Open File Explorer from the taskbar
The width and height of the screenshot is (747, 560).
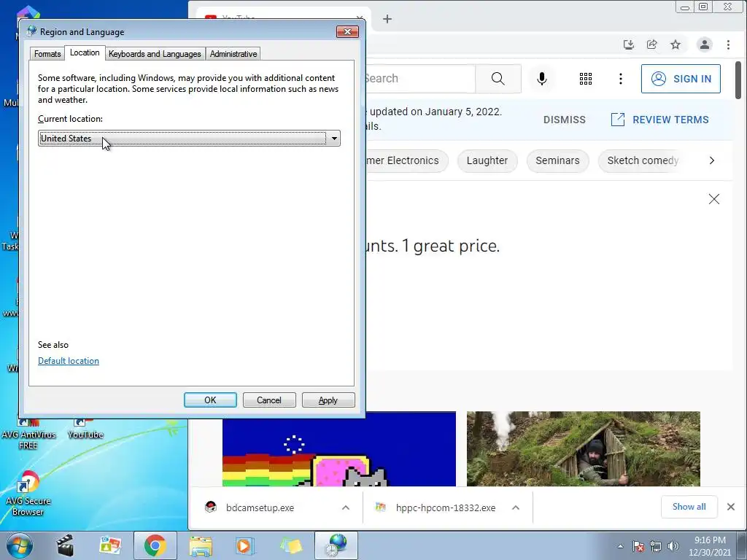pyautogui.click(x=201, y=545)
